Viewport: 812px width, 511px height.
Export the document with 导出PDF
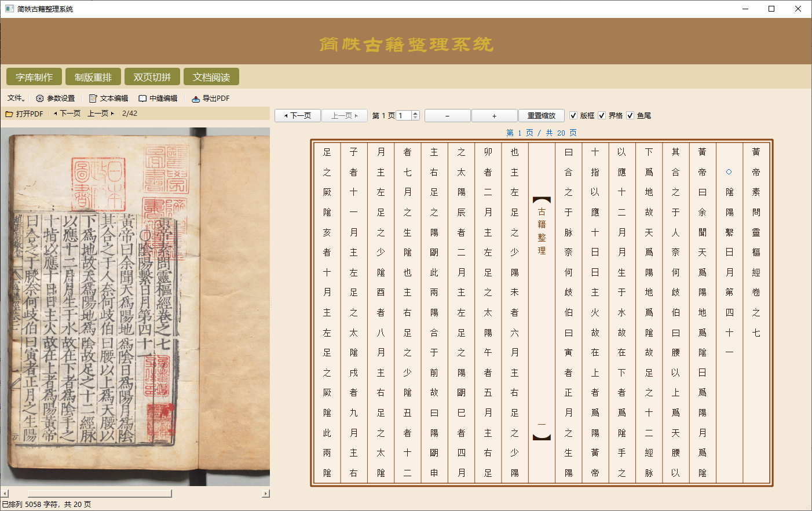coord(211,98)
